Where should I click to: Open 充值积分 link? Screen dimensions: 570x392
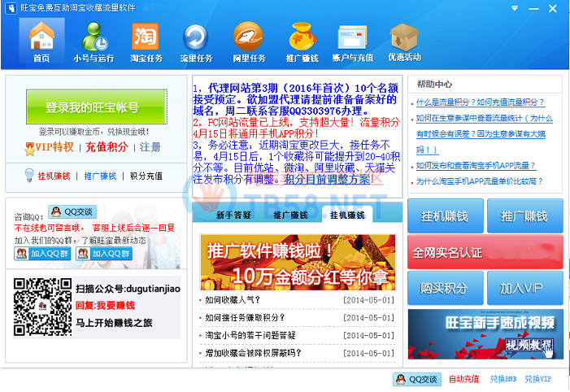[107, 147]
